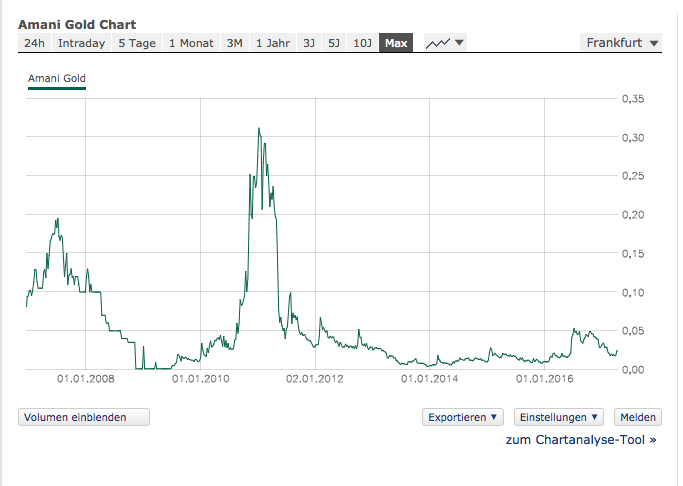Viewport: 683px width, 486px height.
Task: Switch to the 1 Jahr tab
Action: click(273, 43)
